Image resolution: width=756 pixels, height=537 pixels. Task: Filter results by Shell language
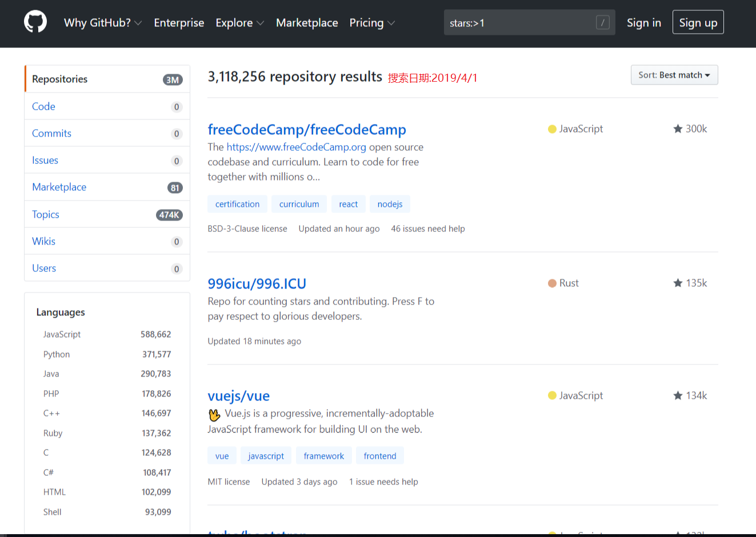pyautogui.click(x=107, y=512)
